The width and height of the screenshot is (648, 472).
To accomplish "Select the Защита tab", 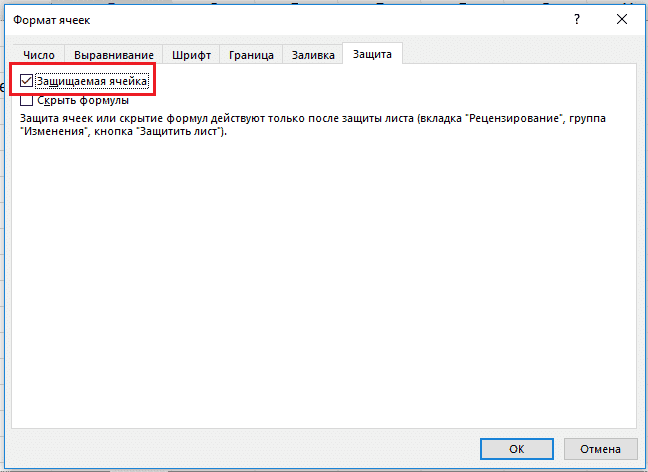I will click(x=372, y=54).
